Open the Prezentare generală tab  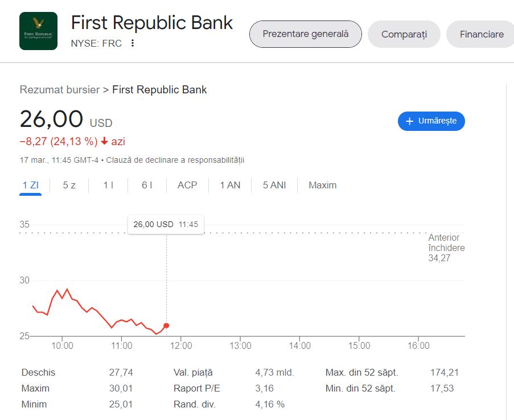click(x=305, y=34)
